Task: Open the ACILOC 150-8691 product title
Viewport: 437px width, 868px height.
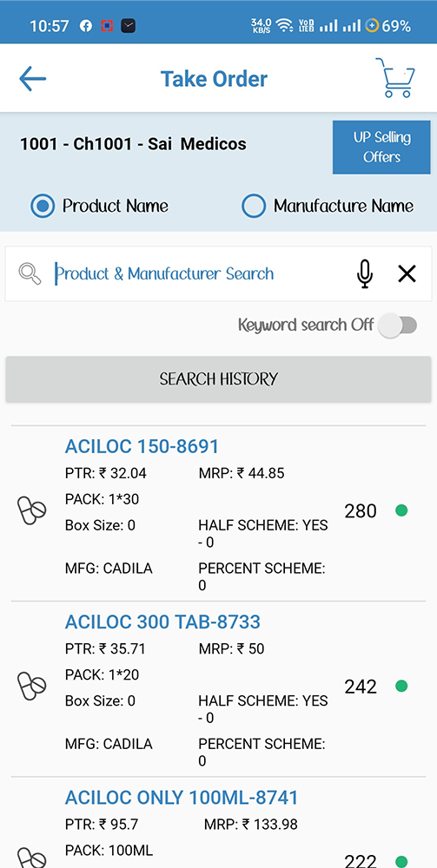Action: (142, 446)
